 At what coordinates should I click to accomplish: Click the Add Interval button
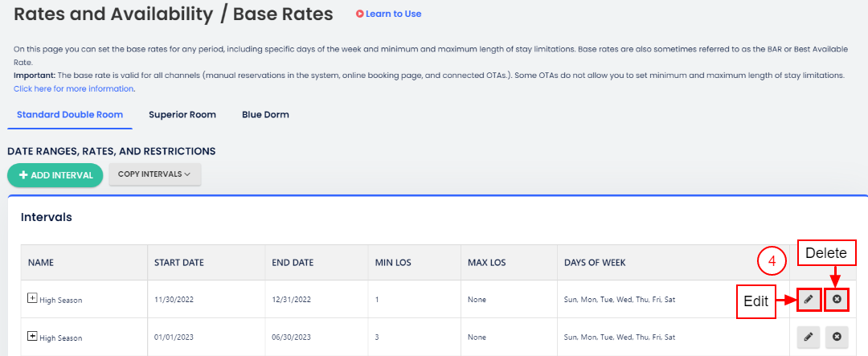(55, 174)
